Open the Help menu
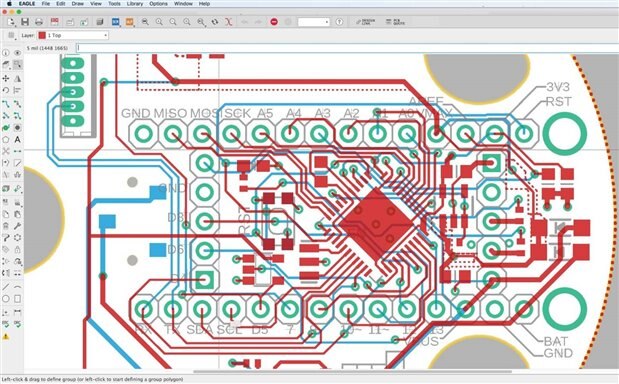Viewport: 619px width, 384px height. (x=204, y=4)
